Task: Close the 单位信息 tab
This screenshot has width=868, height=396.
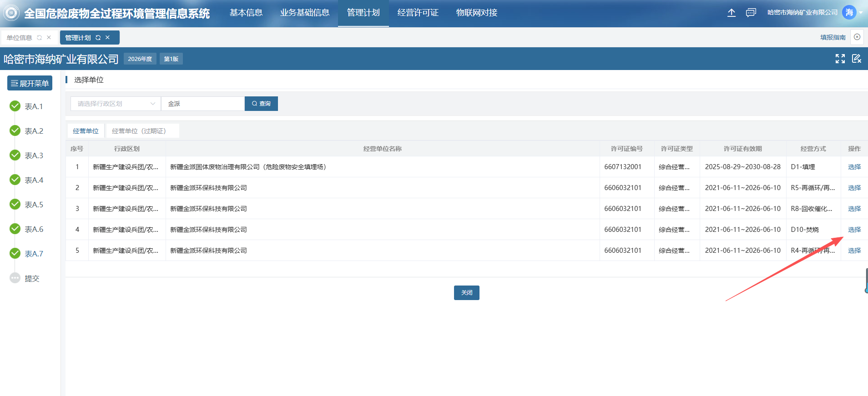Action: [x=49, y=38]
